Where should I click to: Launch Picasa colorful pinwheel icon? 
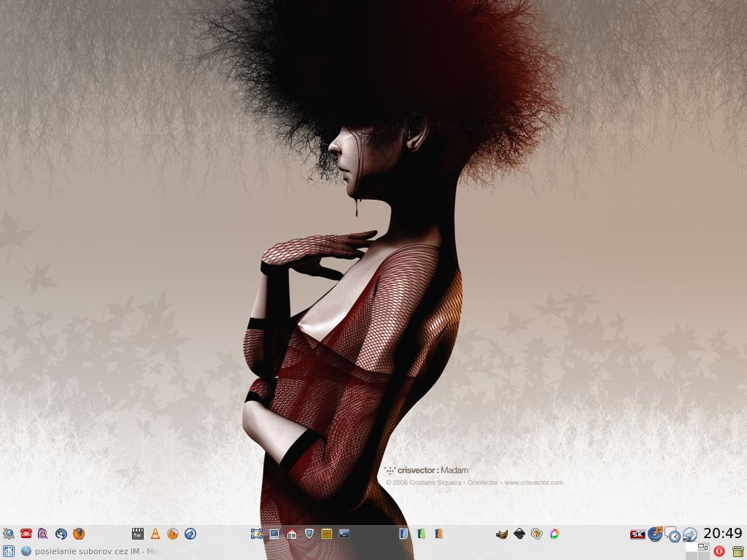pos(554,534)
